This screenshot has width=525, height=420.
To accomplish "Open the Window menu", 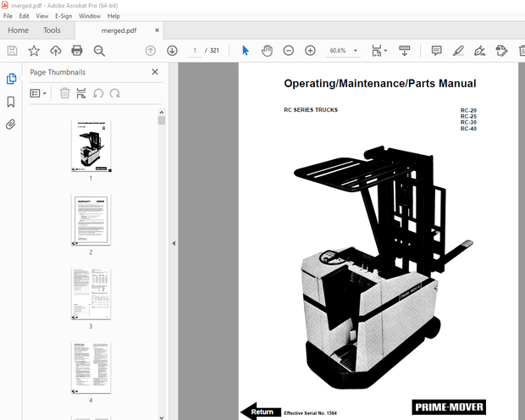I will [x=90, y=16].
